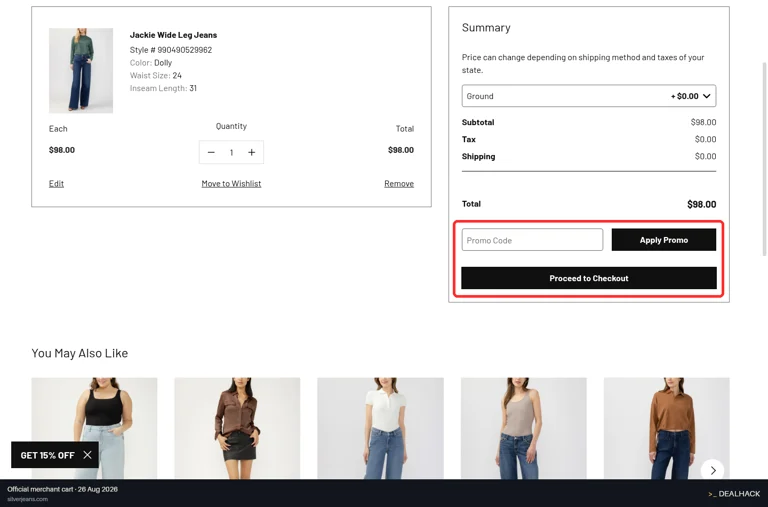This screenshot has height=507, width=768.
Task: Open the Jackie Wide Leg Jeans product image
Action: pos(81,71)
